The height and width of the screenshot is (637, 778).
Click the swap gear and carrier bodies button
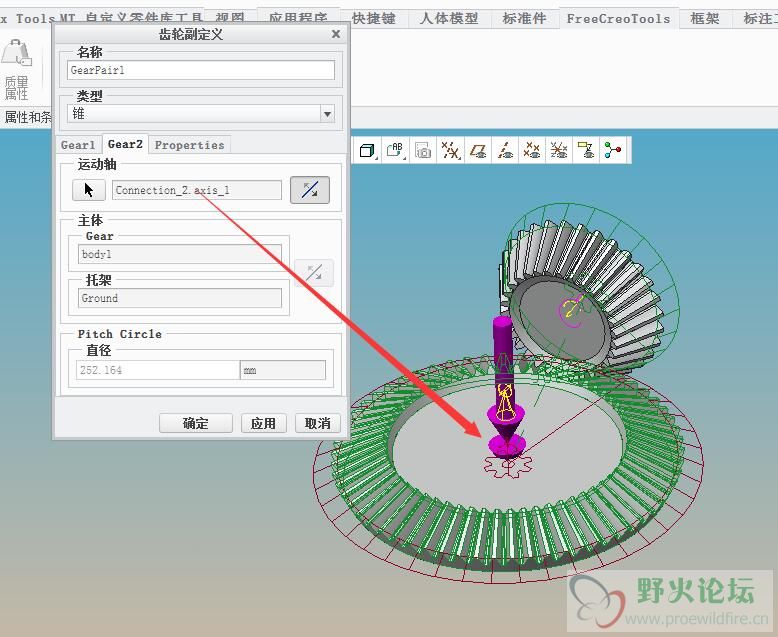click(x=314, y=272)
